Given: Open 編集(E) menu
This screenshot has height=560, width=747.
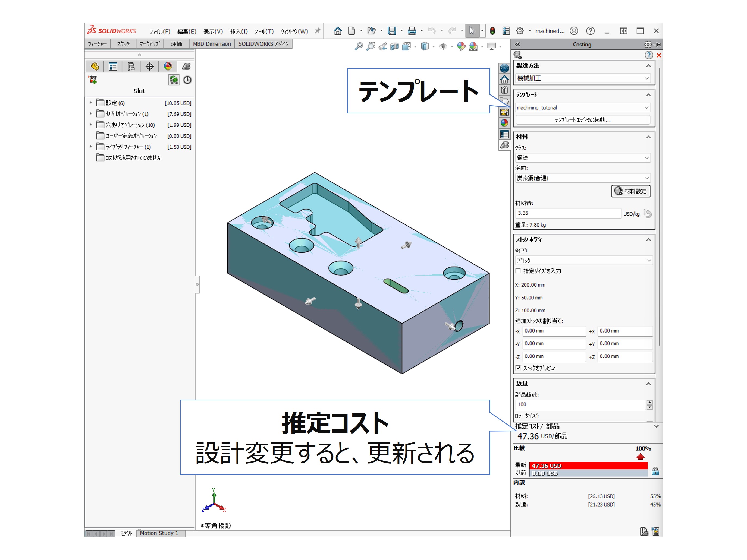Looking at the screenshot, I should [187, 31].
